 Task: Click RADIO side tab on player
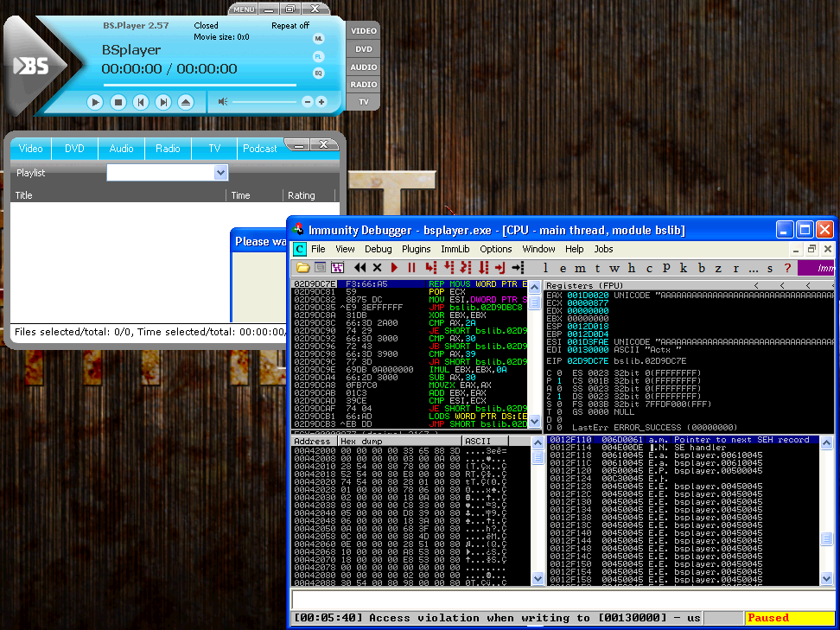[364, 84]
